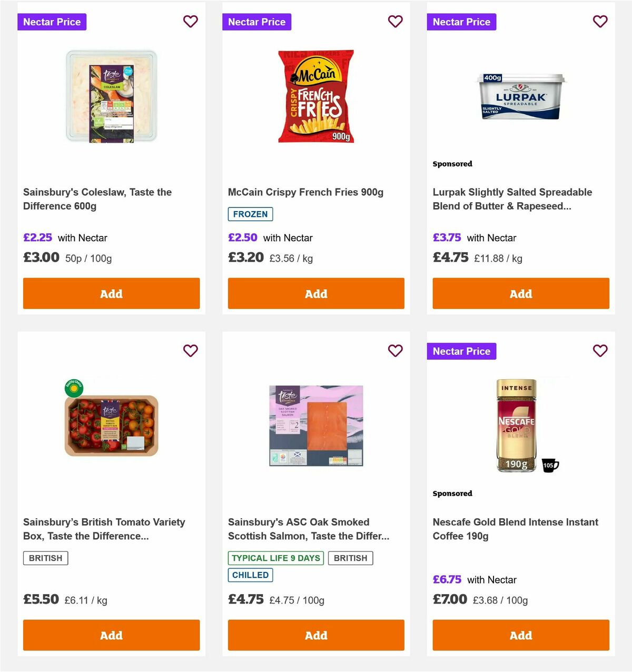Toggle the favourite heart for the salmon
The height and width of the screenshot is (672, 632).
pos(395,350)
